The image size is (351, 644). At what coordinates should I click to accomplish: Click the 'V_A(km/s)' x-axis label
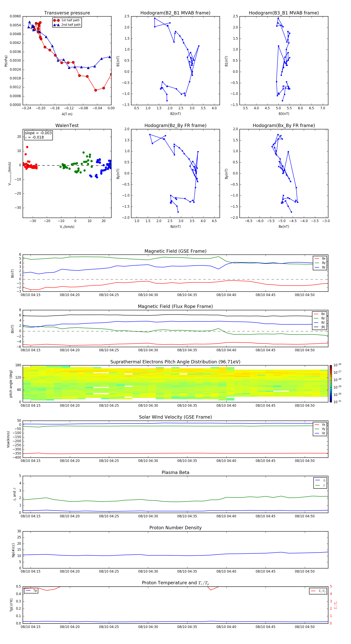point(67,227)
